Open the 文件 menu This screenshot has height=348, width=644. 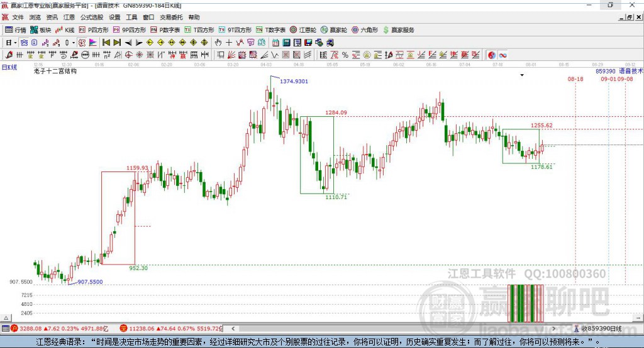pos(18,17)
